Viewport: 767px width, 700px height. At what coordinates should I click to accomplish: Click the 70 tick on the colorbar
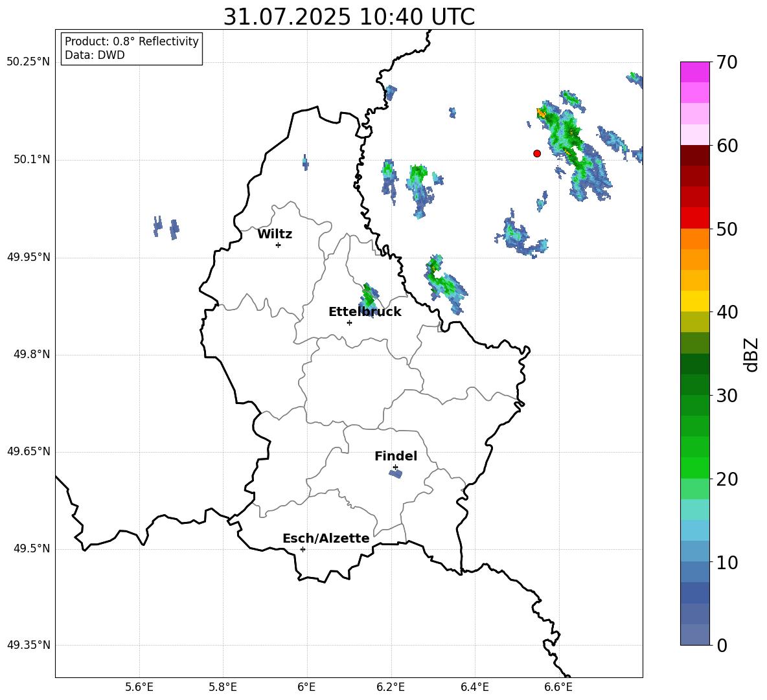[727, 62]
